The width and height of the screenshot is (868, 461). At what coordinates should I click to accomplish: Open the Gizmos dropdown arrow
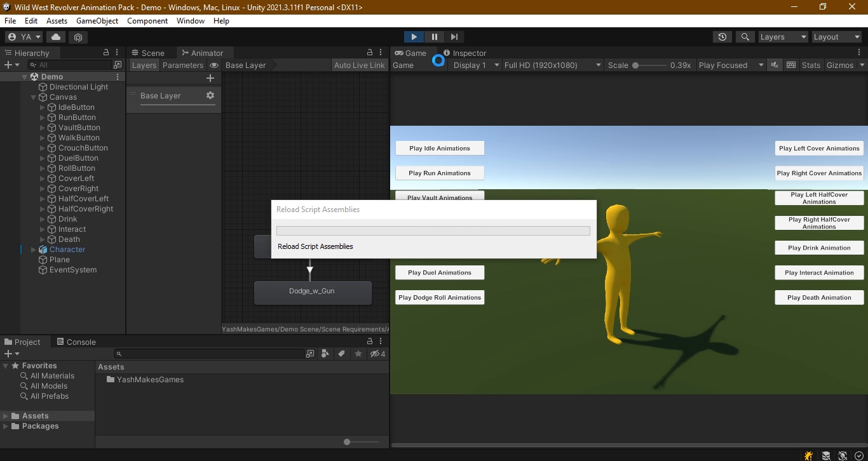(x=862, y=65)
